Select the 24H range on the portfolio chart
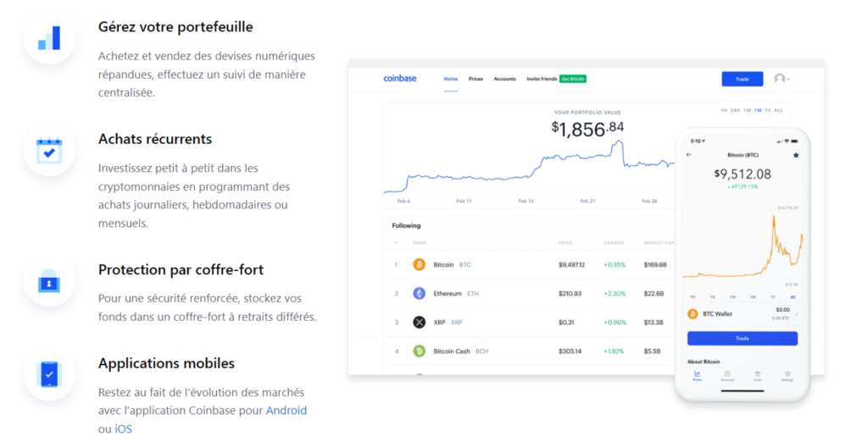Viewport: 868px width, 448px height. 735,111
